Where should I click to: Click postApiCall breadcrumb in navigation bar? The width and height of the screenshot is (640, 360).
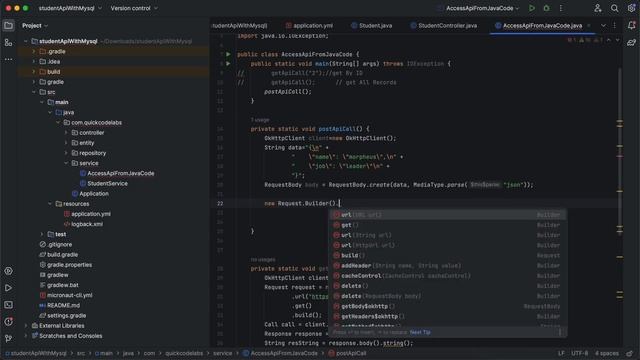[347, 353]
